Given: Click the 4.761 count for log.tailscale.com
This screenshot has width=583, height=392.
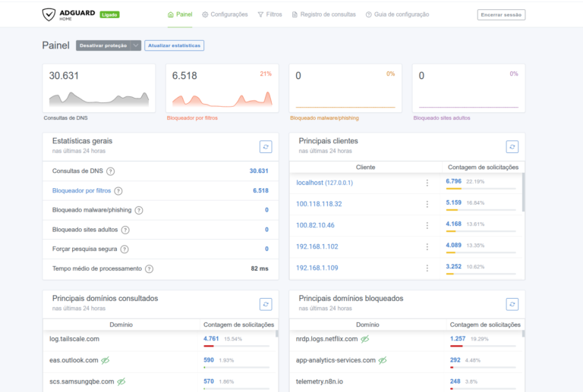Looking at the screenshot, I should point(211,338).
